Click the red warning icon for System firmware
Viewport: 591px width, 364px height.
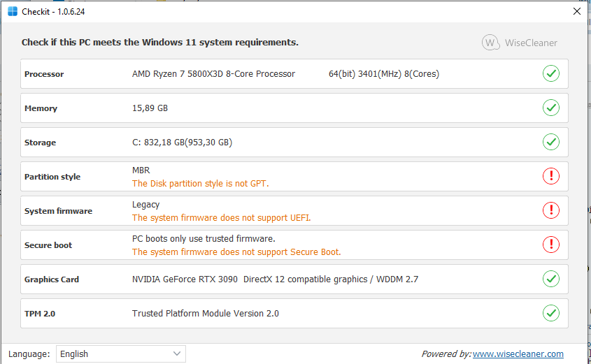pos(551,210)
